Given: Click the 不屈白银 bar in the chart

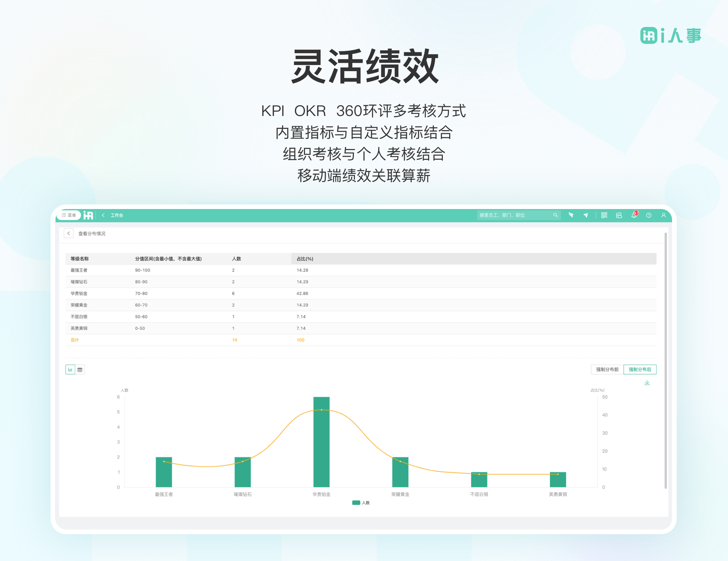Looking at the screenshot, I should click(x=479, y=479).
